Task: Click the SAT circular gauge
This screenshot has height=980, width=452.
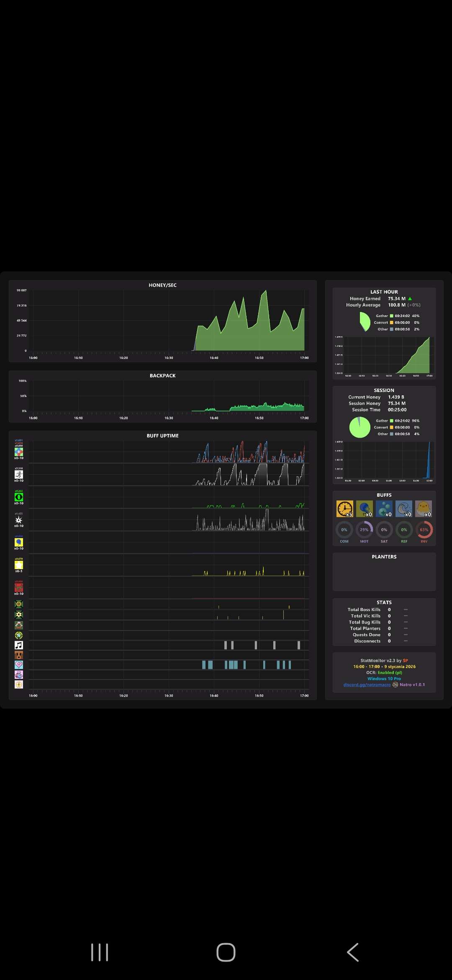Action: point(384,530)
